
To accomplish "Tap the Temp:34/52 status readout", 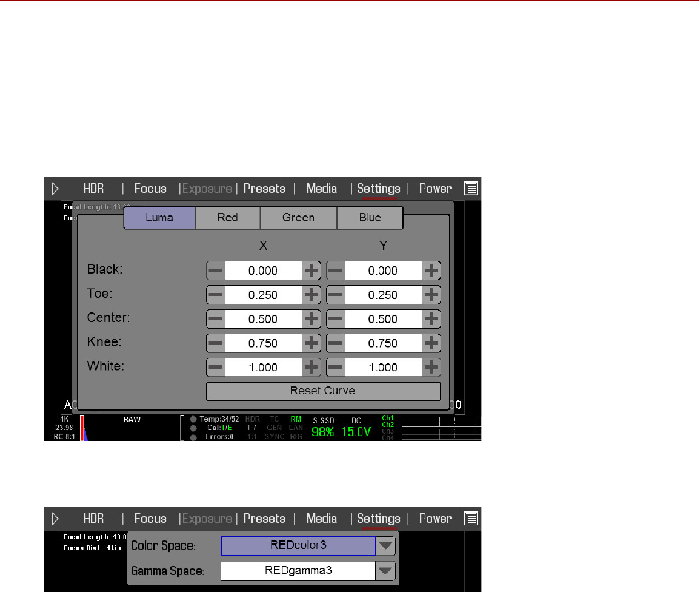I will [219, 419].
